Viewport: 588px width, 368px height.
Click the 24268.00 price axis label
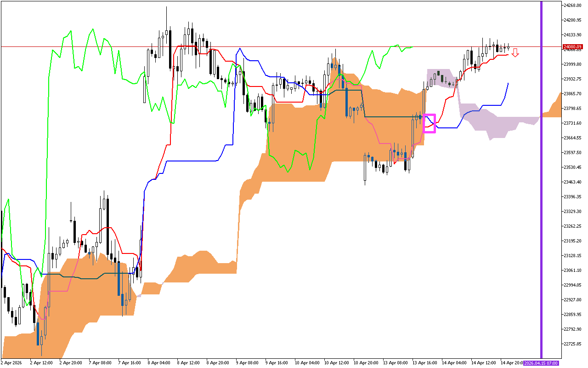[x=572, y=6]
